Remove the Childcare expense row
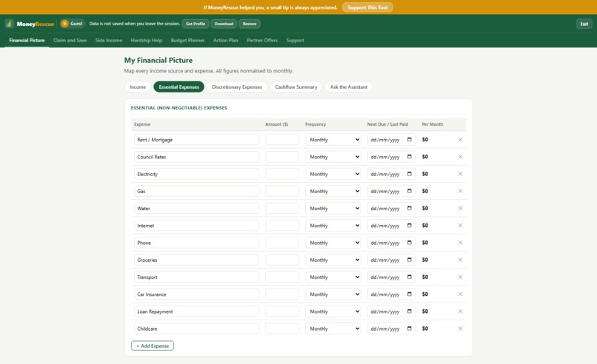 point(460,328)
